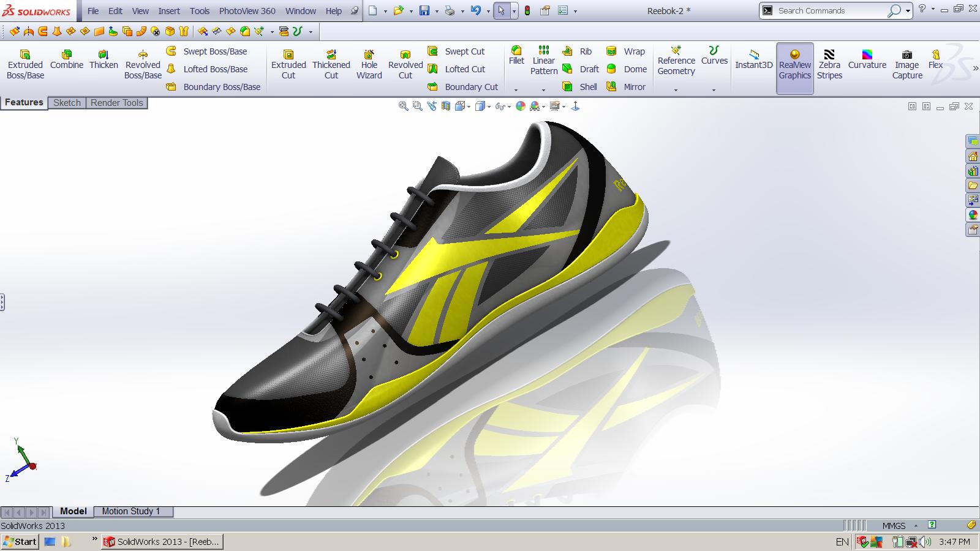Viewport: 980px width, 551px height.
Task: Open the Appearances task pane tab
Action: 973,215
